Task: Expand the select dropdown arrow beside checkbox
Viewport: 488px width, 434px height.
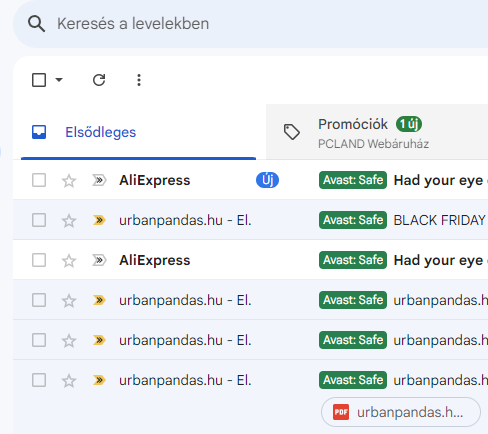Action: tap(59, 80)
